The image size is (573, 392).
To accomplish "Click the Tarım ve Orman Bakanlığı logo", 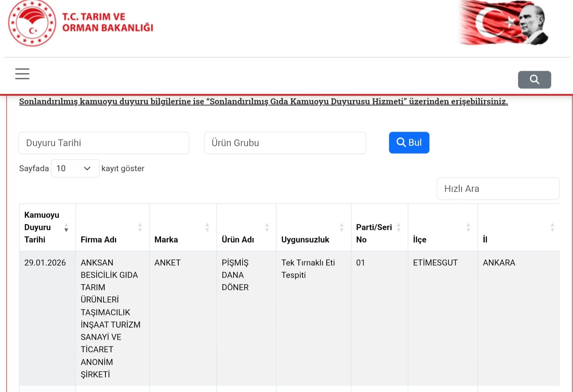I will point(80,23).
